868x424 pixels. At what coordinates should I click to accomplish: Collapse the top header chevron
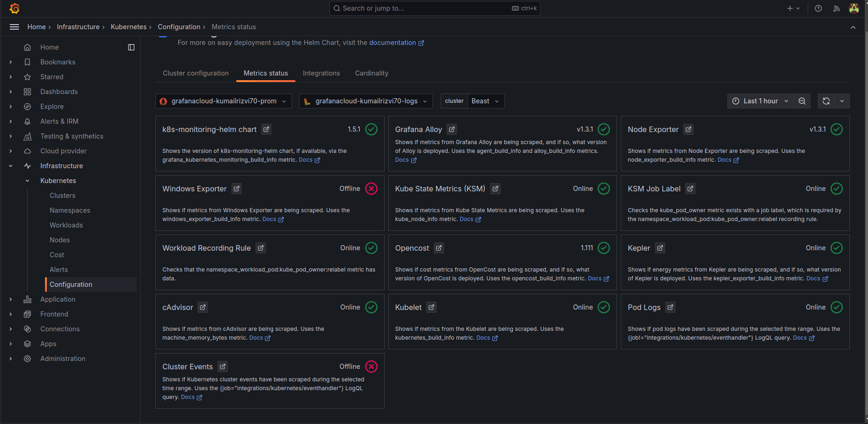[x=853, y=27]
